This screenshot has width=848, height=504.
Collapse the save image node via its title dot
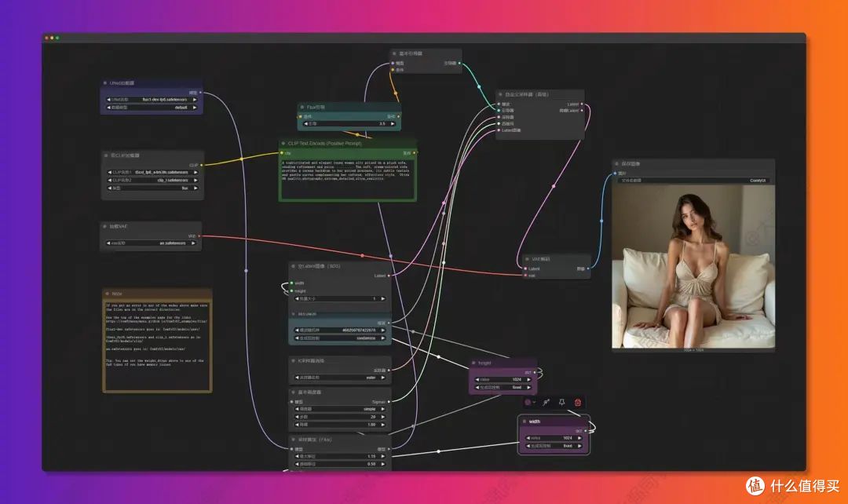coord(616,163)
